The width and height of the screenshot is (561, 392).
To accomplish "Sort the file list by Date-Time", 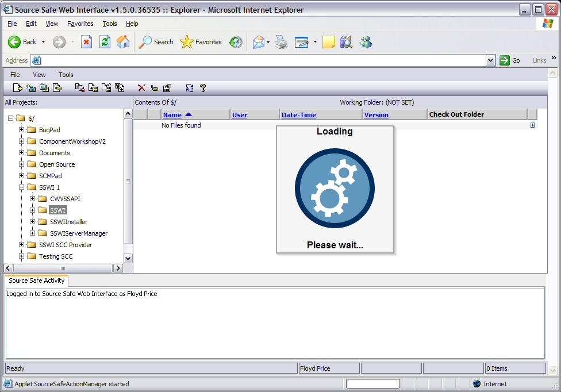I will (299, 115).
